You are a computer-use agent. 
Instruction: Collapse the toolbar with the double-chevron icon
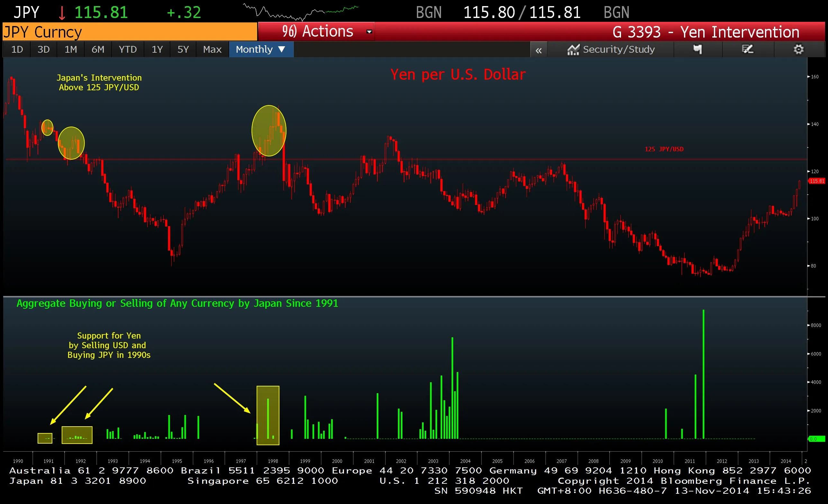(539, 50)
